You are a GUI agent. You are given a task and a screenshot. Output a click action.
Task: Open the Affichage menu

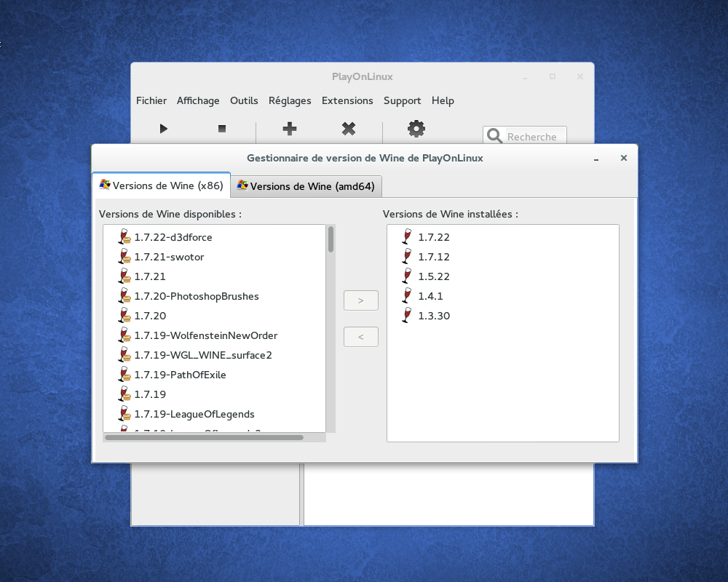coord(198,100)
